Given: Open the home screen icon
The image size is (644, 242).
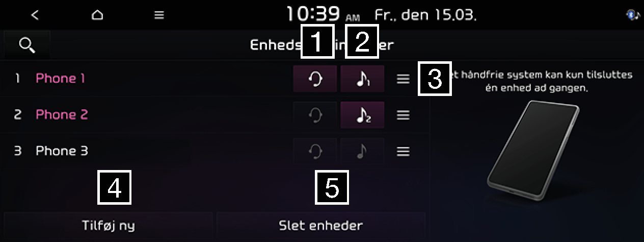Looking at the screenshot, I should coord(97,15).
